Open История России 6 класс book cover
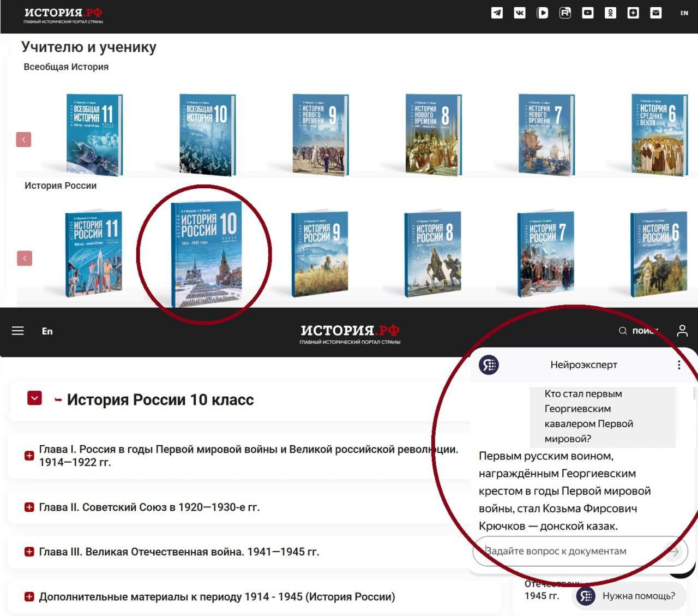 658,254
